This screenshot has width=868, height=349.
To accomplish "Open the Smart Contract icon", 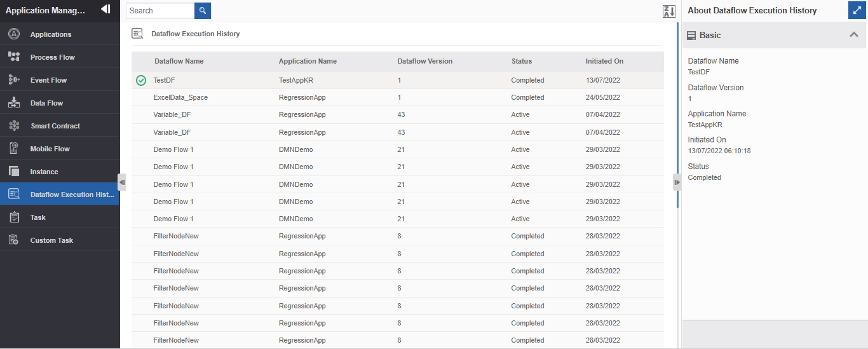I will [14, 125].
